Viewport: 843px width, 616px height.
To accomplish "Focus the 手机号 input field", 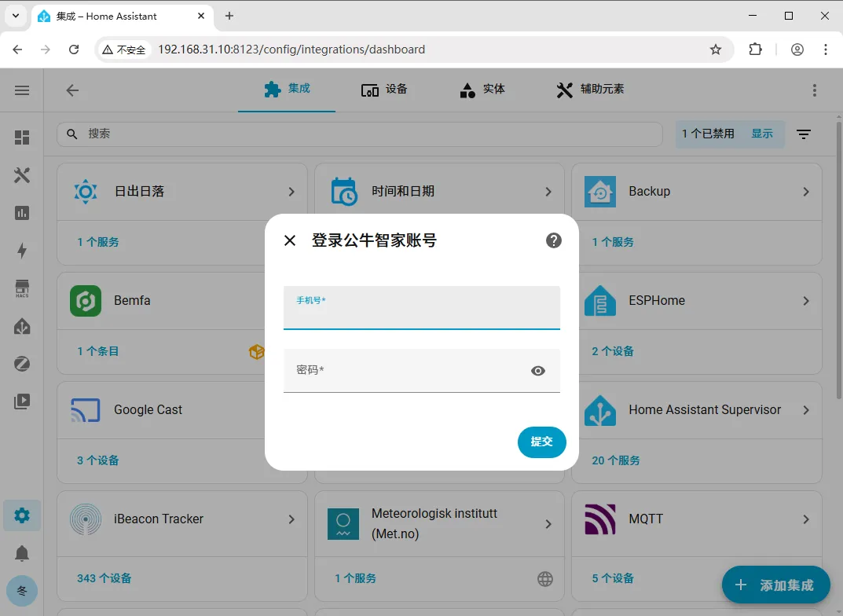I will (421, 307).
